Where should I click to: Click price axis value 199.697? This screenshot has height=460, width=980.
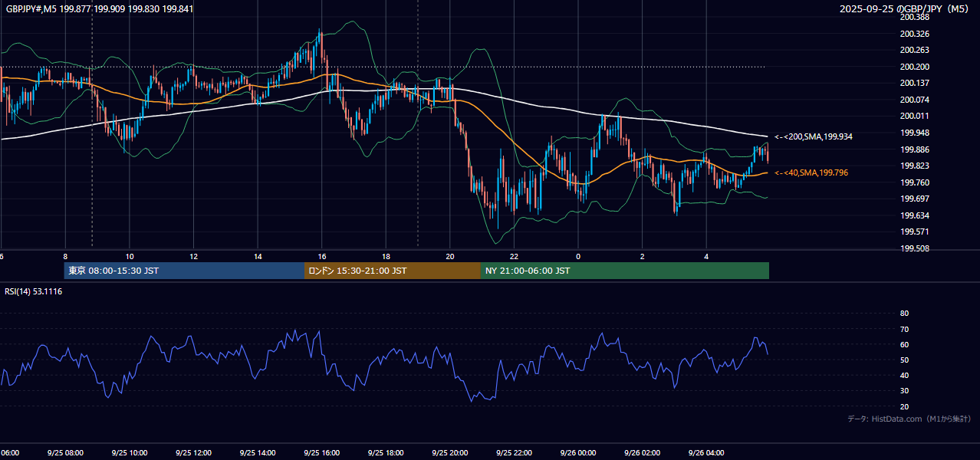click(914, 199)
